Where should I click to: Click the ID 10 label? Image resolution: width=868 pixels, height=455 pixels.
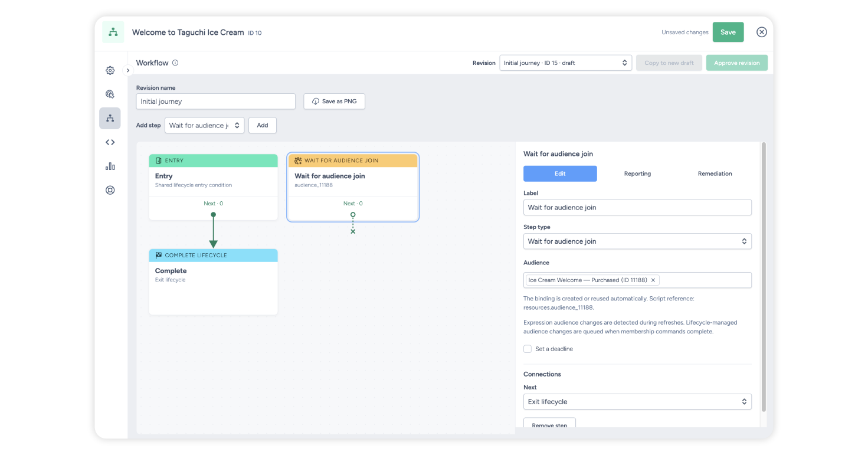[x=255, y=33]
